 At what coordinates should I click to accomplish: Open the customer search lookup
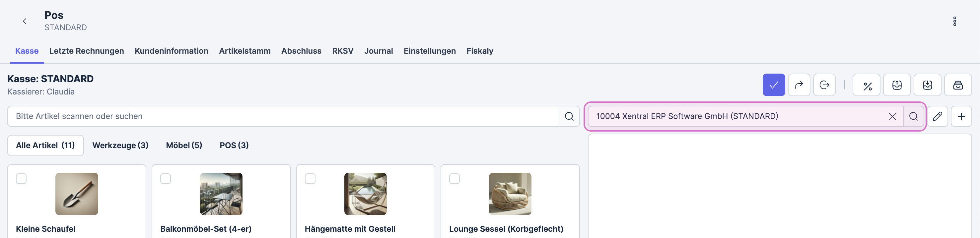pyautogui.click(x=913, y=116)
